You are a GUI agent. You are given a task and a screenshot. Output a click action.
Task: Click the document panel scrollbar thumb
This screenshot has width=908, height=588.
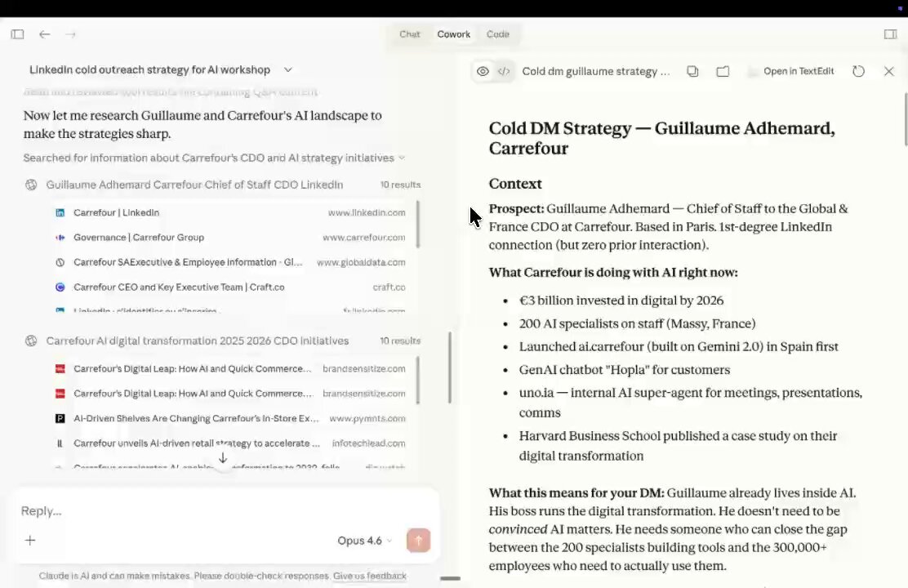point(905,119)
